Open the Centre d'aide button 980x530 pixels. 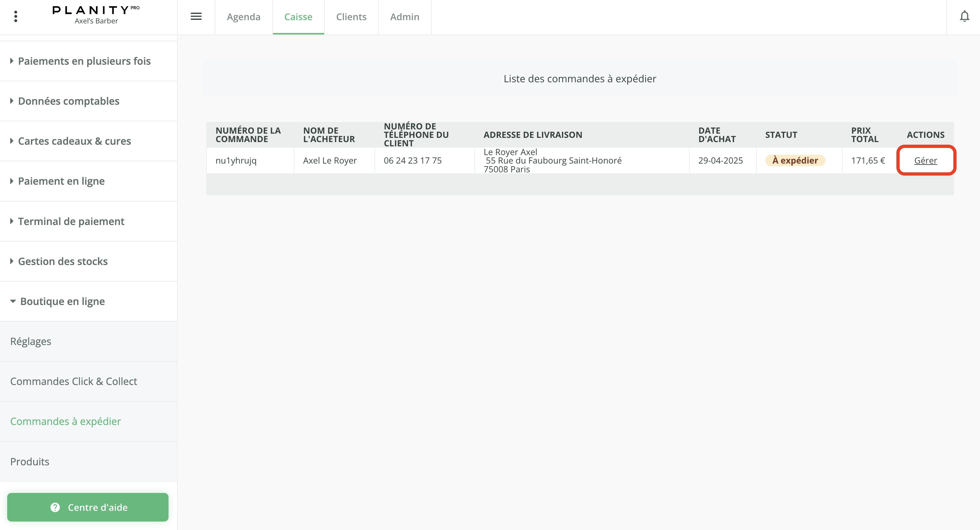tap(88, 507)
